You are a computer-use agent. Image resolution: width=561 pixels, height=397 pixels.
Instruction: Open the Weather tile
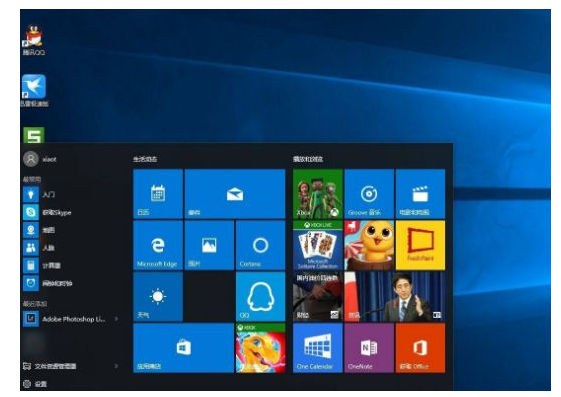(x=158, y=296)
